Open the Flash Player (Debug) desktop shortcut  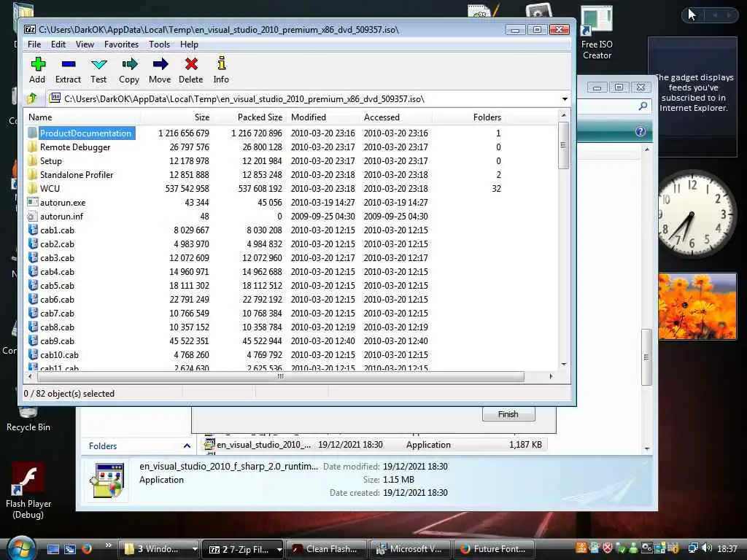(28, 491)
